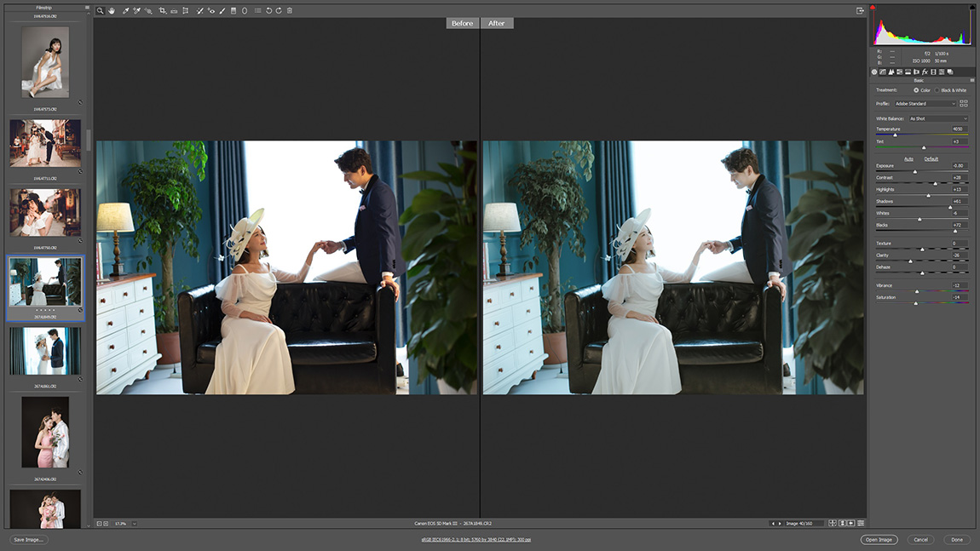
Task: Activate the Targeted Adjustment tool
Action: click(x=149, y=10)
